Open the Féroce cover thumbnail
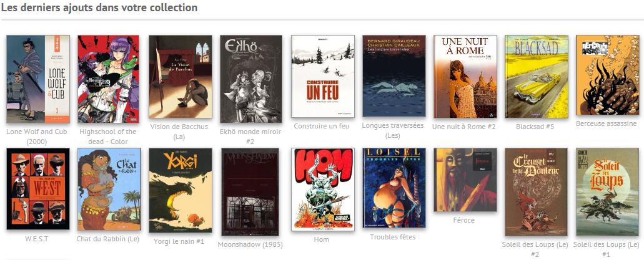 tap(465, 180)
